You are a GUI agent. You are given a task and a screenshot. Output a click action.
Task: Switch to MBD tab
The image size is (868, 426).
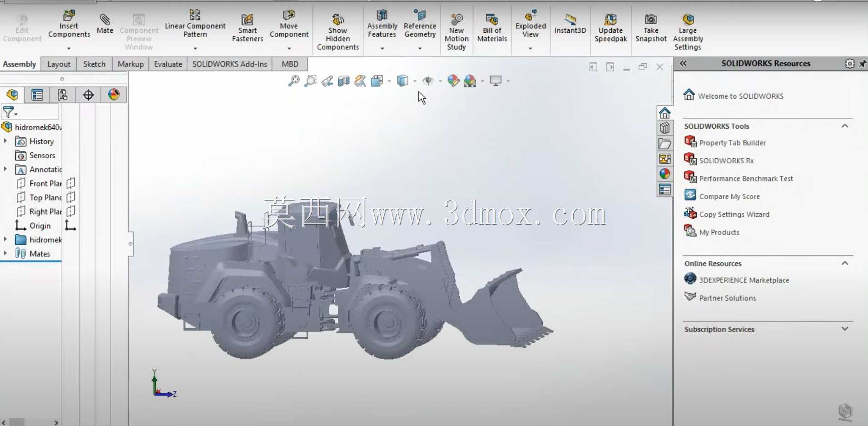click(x=290, y=64)
